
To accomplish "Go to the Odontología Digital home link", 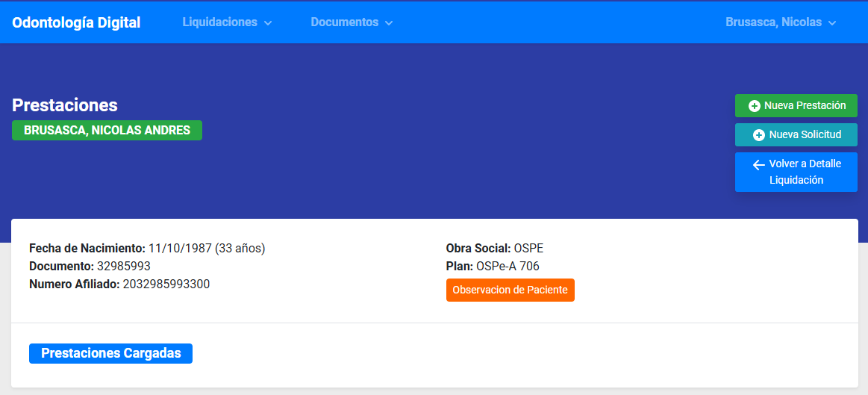I will point(76,22).
